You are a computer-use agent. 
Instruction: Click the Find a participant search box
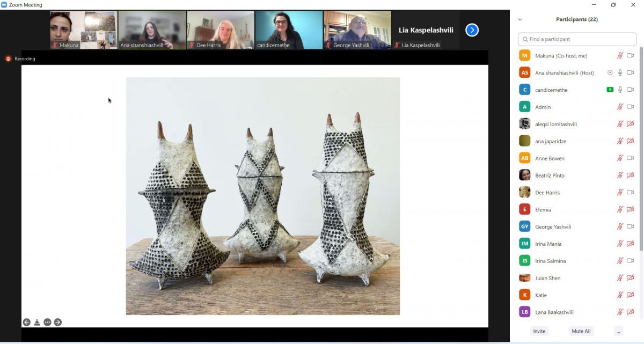(x=577, y=39)
